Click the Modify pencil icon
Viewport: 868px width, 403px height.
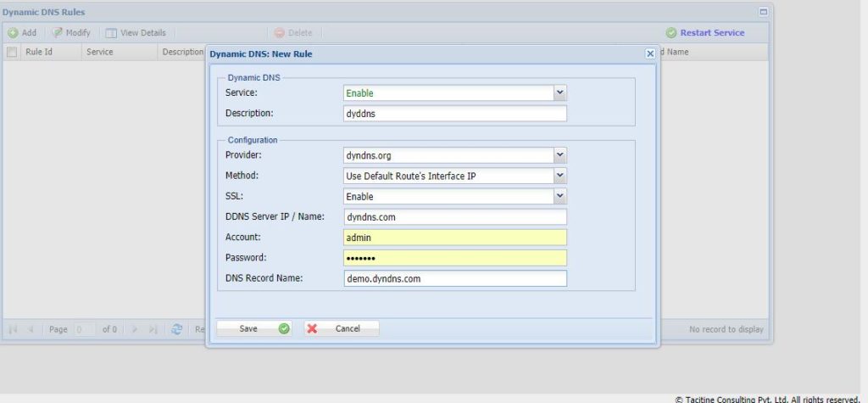point(58,33)
